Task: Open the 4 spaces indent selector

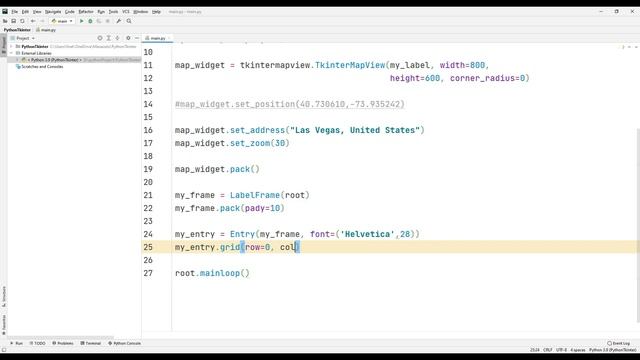Action: [x=578, y=350]
